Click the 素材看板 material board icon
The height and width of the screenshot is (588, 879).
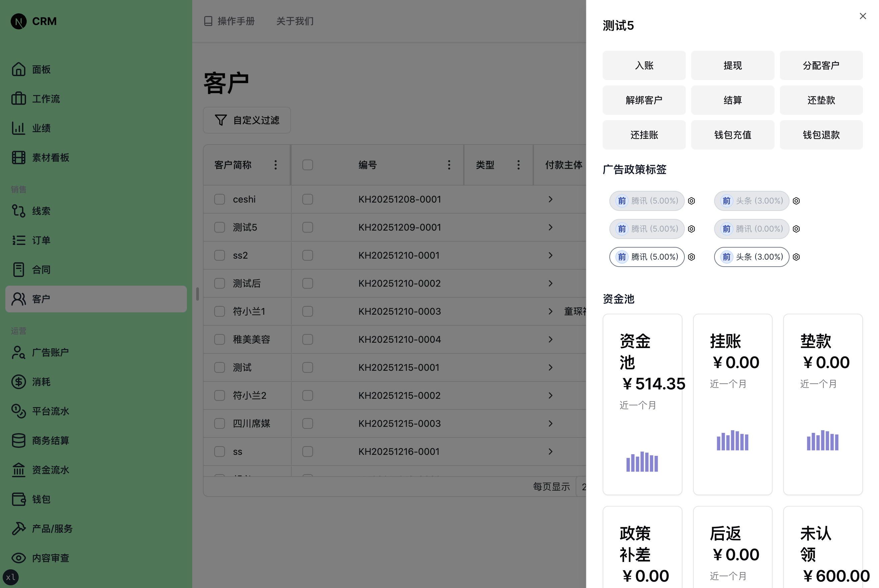coord(19,158)
